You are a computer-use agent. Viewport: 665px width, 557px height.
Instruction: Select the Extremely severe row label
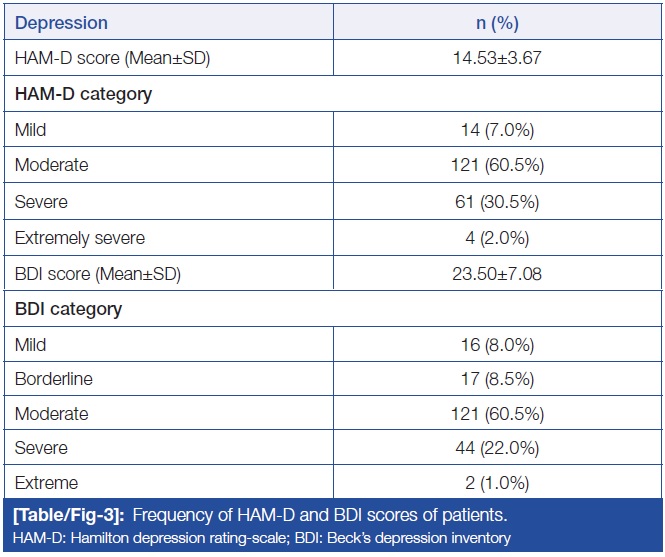pyautogui.click(x=80, y=238)
